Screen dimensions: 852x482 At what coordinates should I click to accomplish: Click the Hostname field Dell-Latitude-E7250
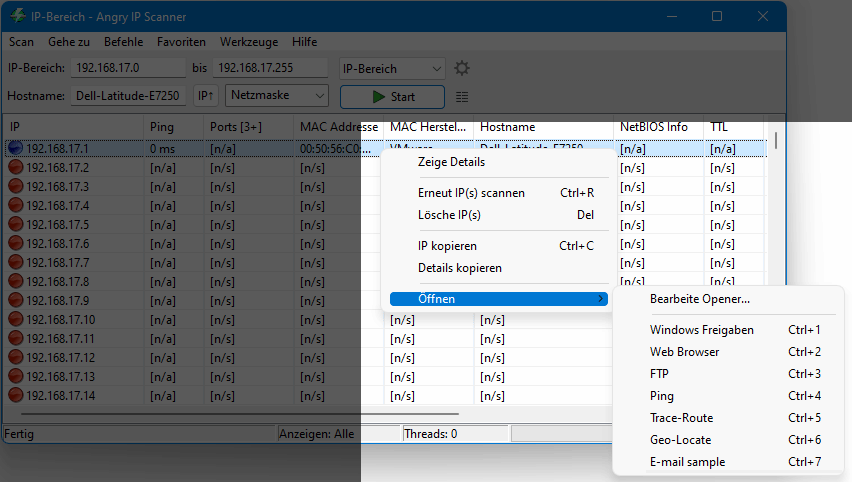click(x=128, y=96)
